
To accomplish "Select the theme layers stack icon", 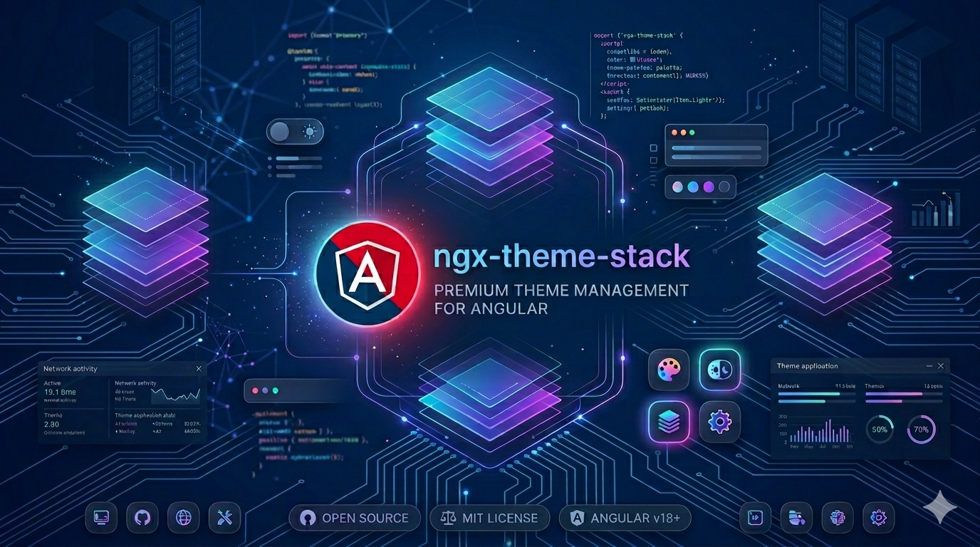I will pyautogui.click(x=668, y=421).
